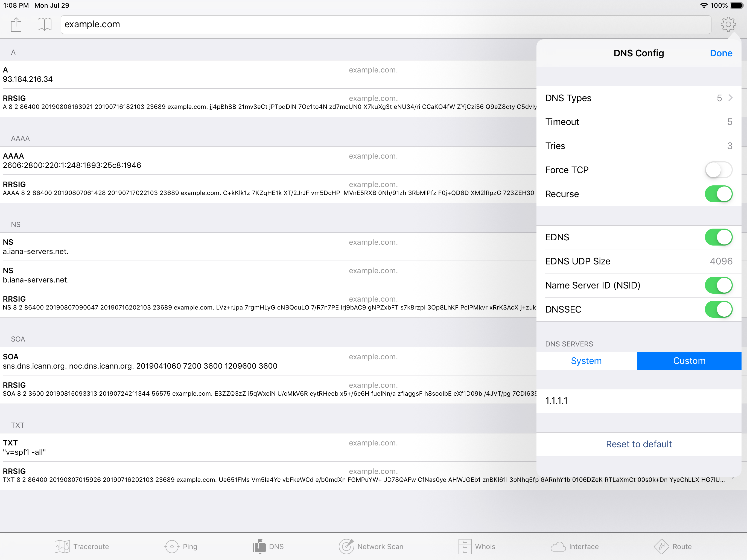Screen dimensions: 747x560
Task: Edit the 1.1.1.1 custom server field
Action: pyautogui.click(x=639, y=401)
